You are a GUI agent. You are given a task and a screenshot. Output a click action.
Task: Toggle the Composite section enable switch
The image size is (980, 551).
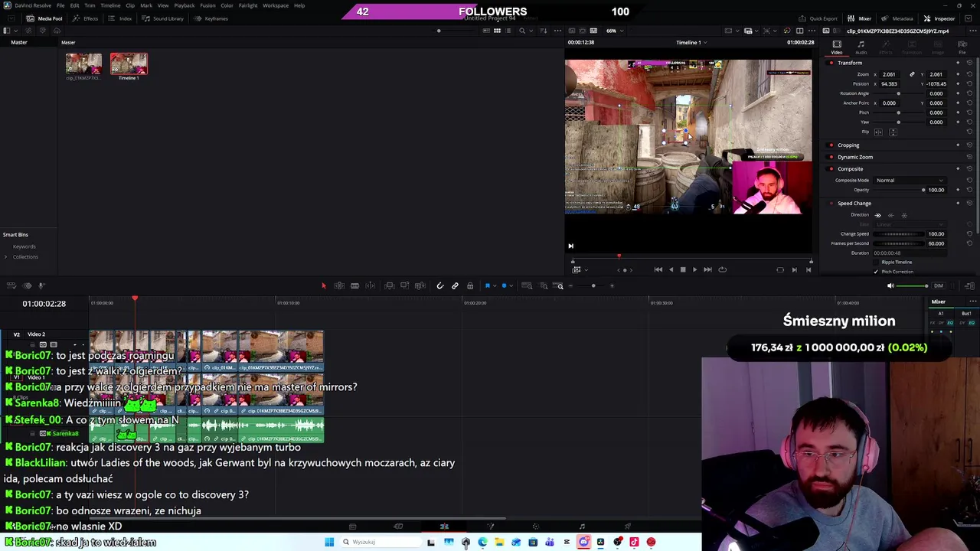[831, 168]
